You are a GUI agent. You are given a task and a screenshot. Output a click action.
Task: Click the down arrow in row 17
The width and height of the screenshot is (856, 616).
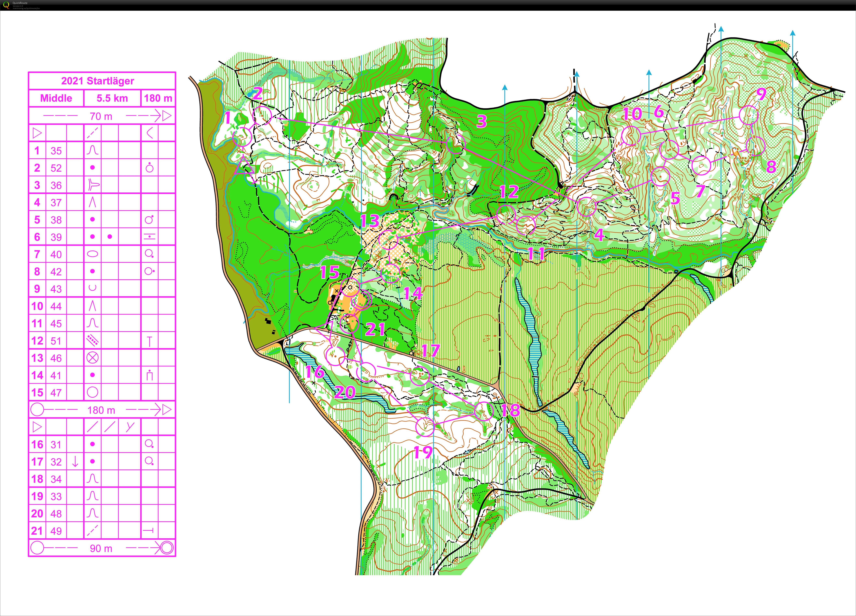[x=75, y=461]
